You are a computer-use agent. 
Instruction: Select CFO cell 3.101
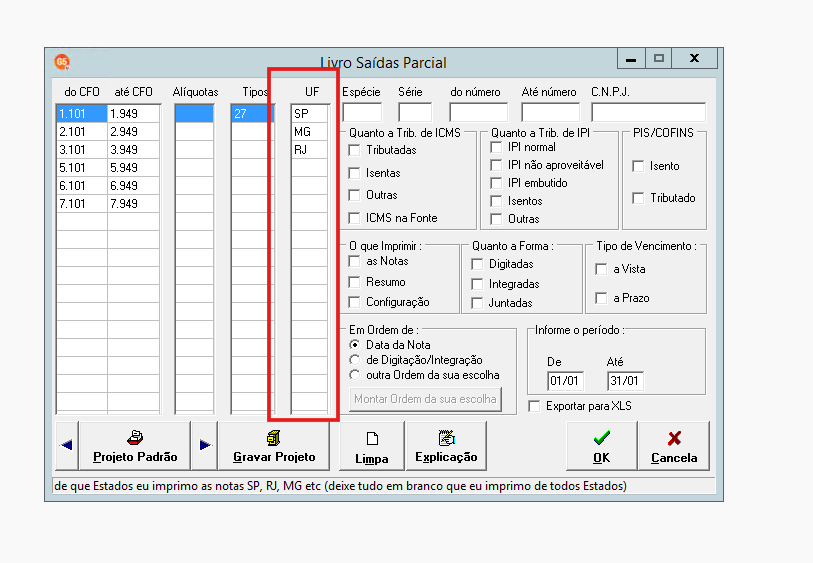(82, 150)
